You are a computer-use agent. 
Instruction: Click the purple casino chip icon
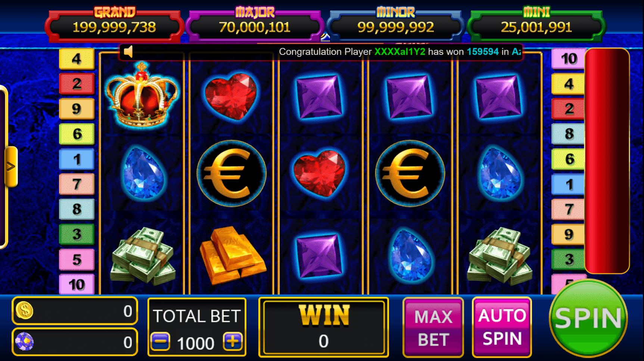click(25, 341)
